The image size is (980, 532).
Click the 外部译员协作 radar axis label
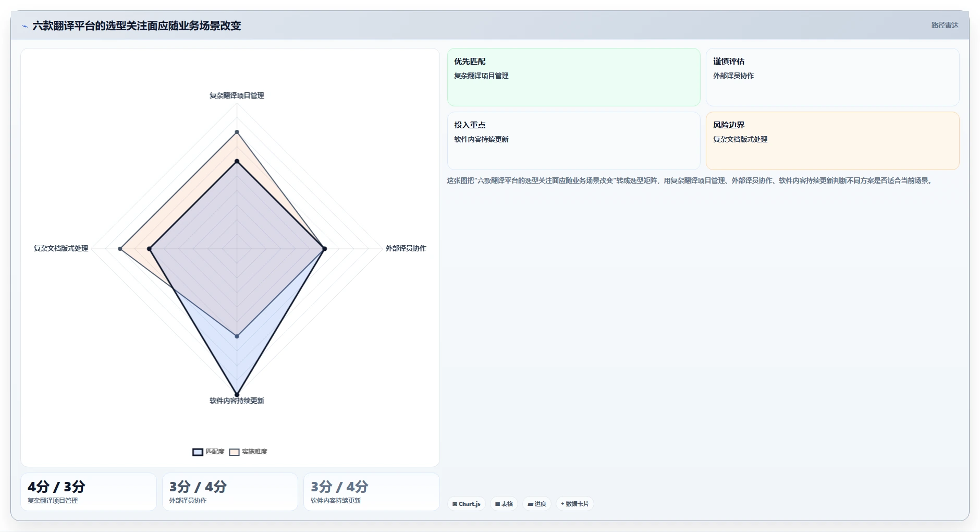point(406,248)
